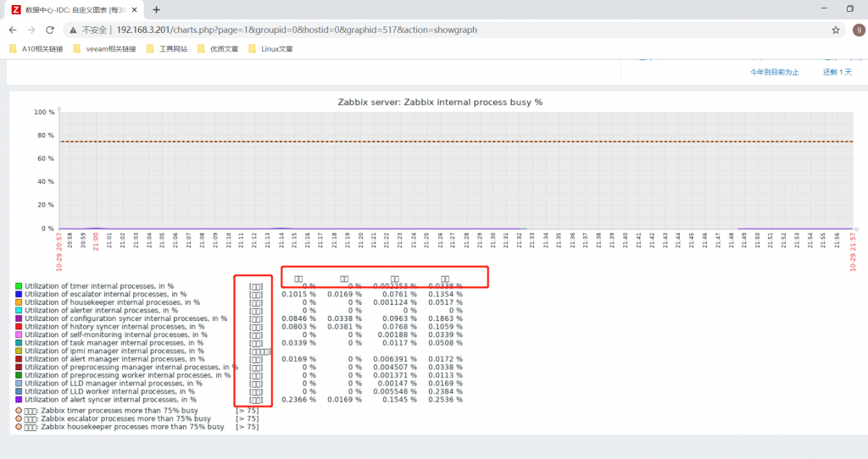Click 'Utilization of ipmi manager' legend text
Image resolution: width=868 pixels, height=459 pixels.
(x=114, y=351)
